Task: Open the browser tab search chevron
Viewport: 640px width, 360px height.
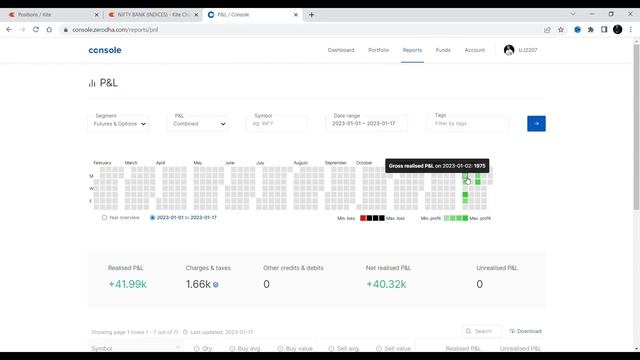Action: 573,14
